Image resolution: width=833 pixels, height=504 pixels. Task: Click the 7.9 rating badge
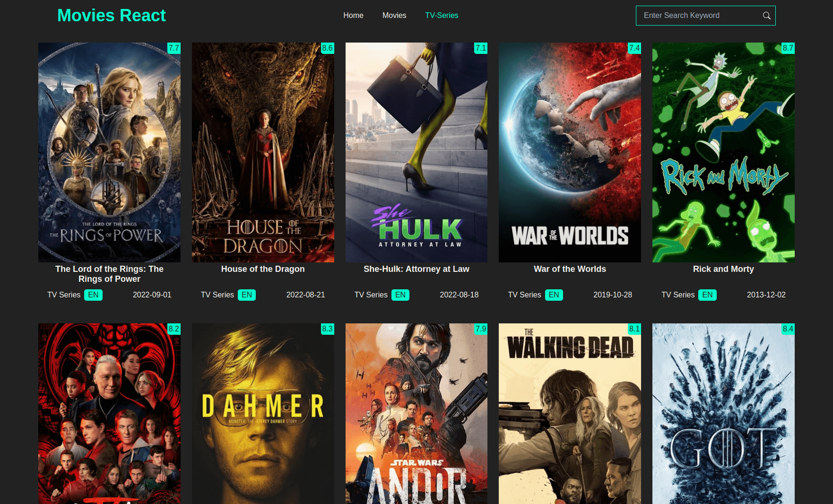coord(481,329)
